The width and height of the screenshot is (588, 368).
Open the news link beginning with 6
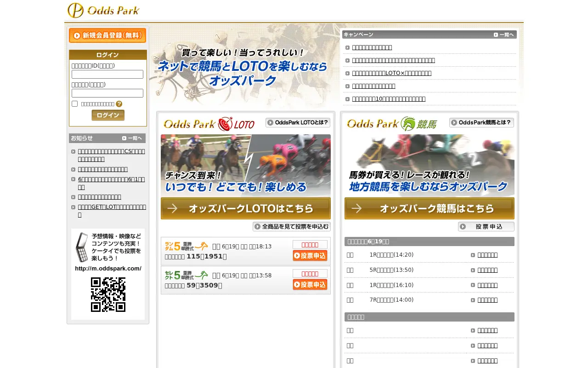(x=111, y=183)
